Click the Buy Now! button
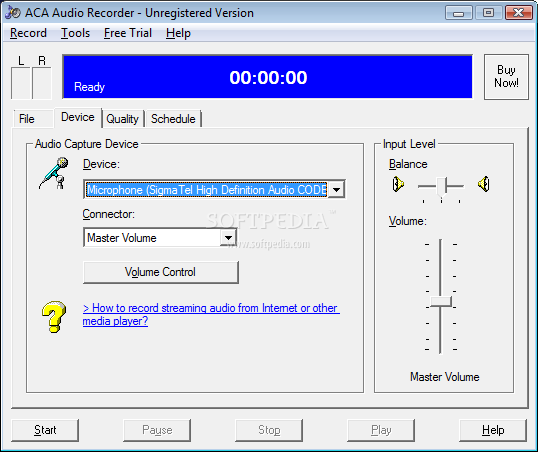538x452 pixels. click(x=506, y=77)
